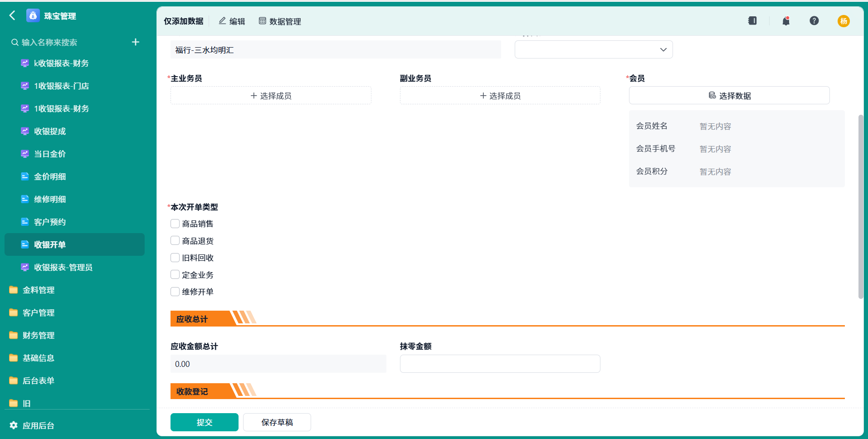Switch to 仅添加数据 tab
Viewport: 868px width, 439px height.
(184, 21)
